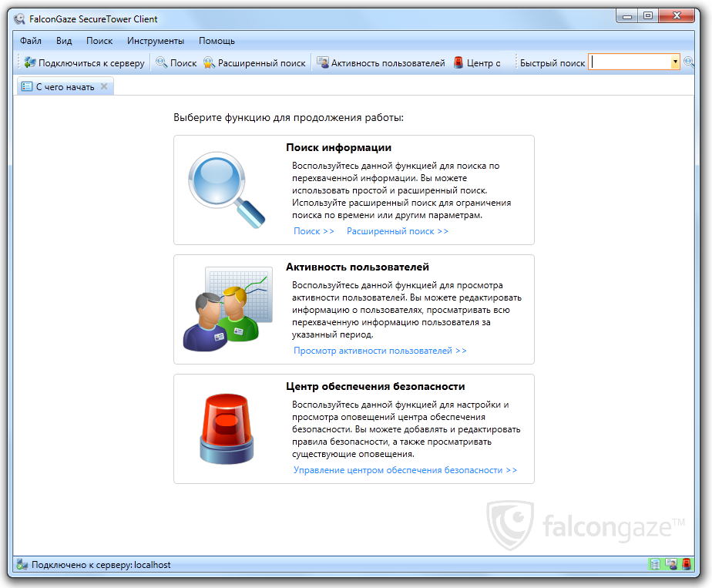Viewport: 712px width, 588px height.
Task: Click the status bar connection icon
Action: tap(22, 564)
